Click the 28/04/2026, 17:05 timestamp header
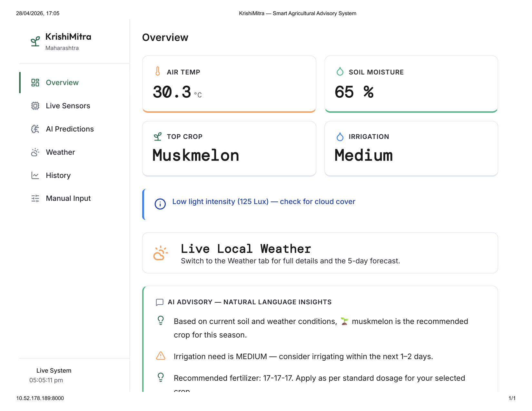The image size is (532, 411). 38,14
